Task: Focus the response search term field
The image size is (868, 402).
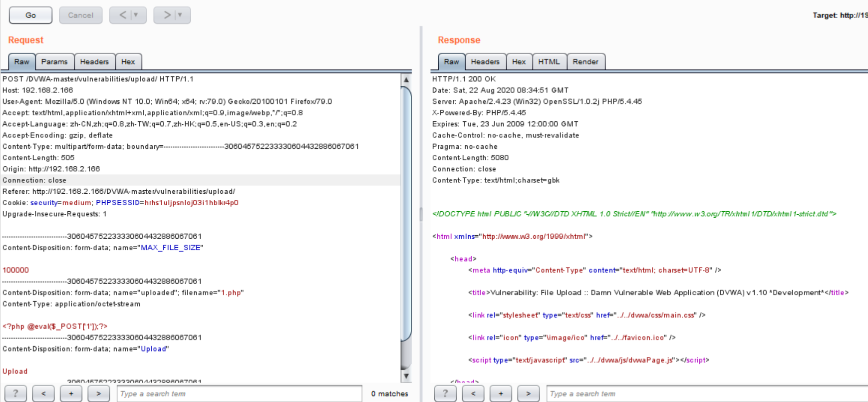Action: click(x=707, y=394)
